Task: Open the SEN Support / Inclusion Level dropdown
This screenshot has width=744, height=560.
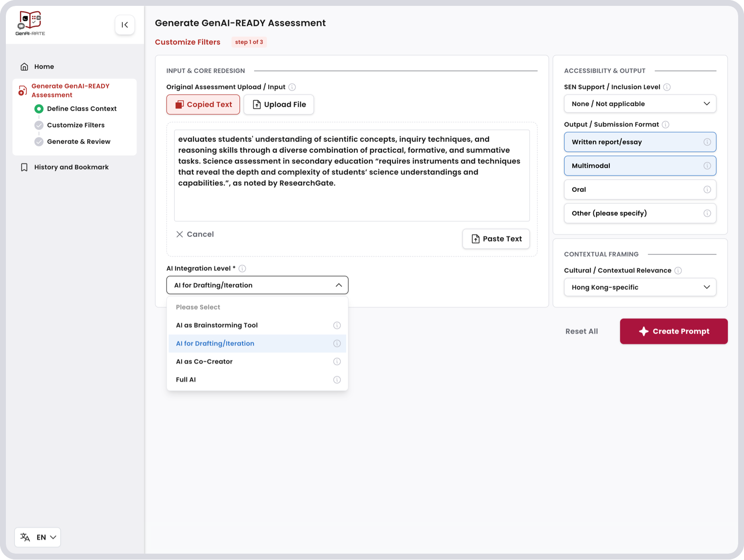Action: [640, 104]
